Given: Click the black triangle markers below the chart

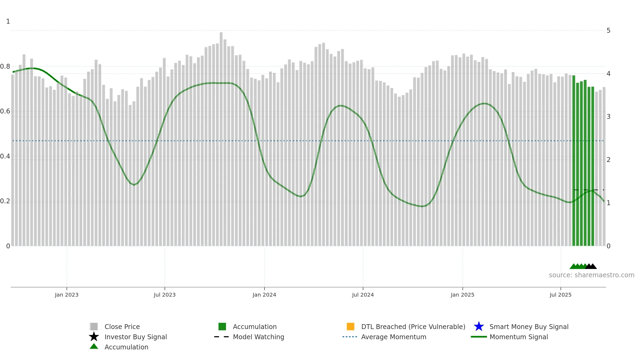Looking at the screenshot, I should click(591, 266).
